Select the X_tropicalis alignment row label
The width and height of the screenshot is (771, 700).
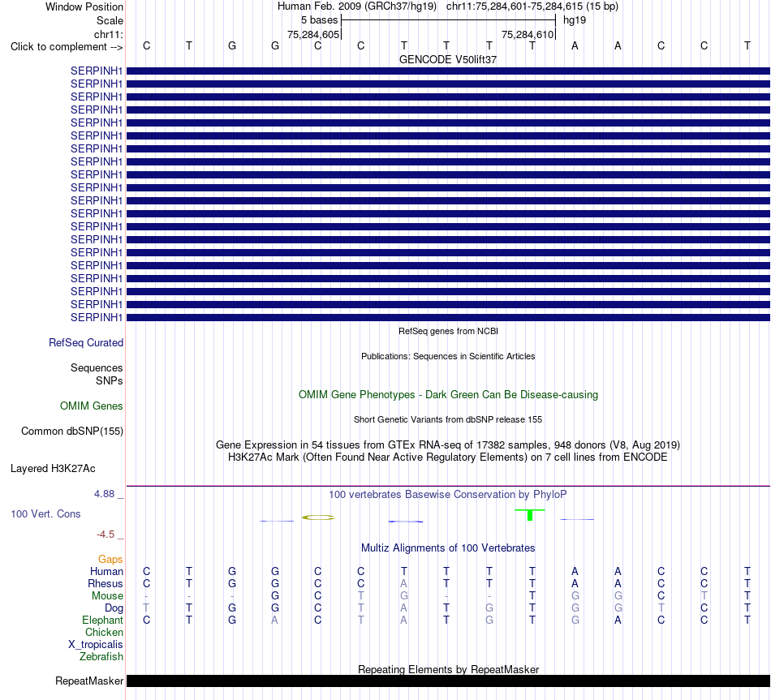[x=96, y=645]
